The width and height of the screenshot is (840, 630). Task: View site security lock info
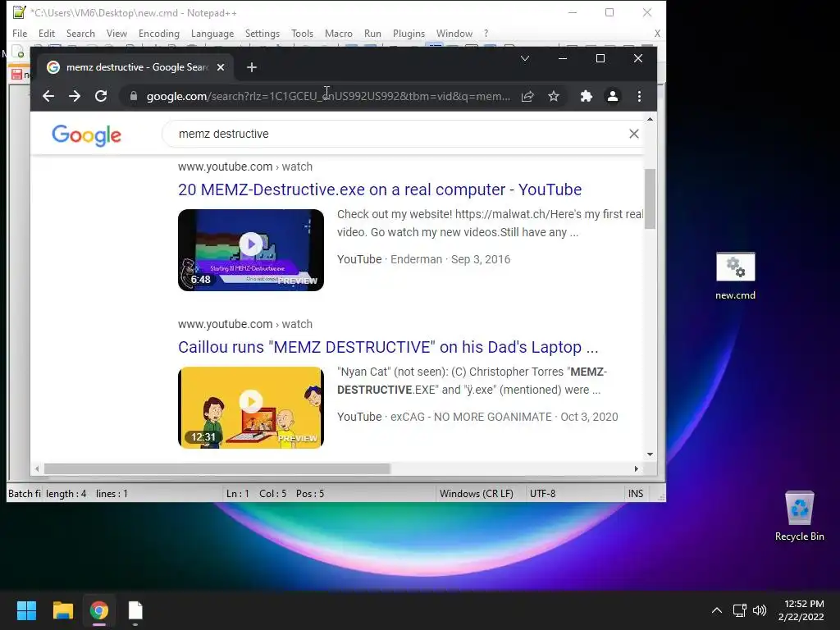point(134,97)
